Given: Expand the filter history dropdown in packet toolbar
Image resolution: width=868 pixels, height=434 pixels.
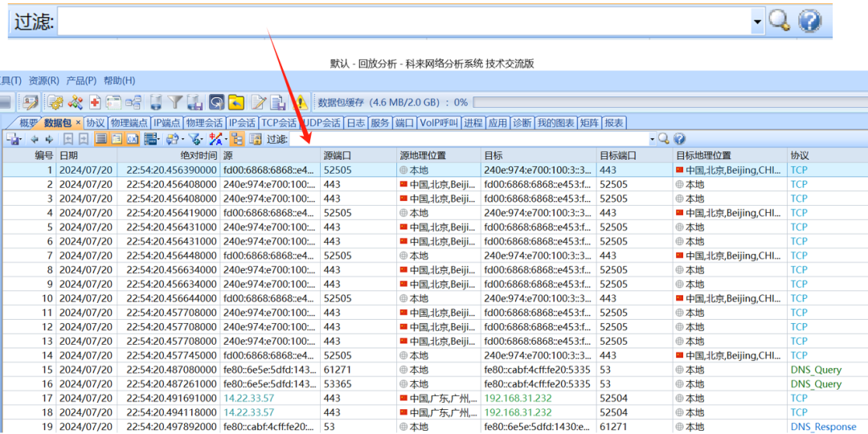Looking at the screenshot, I should coord(653,139).
